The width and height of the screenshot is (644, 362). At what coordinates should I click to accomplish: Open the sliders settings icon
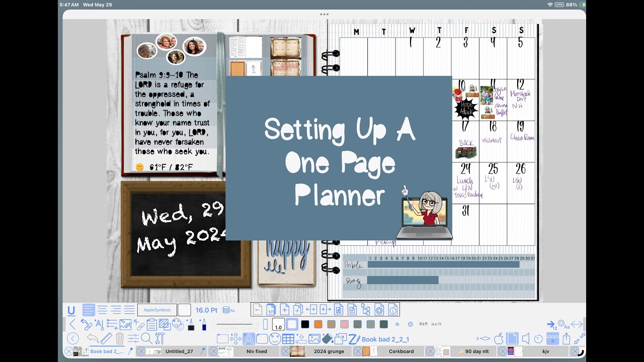pos(133,339)
